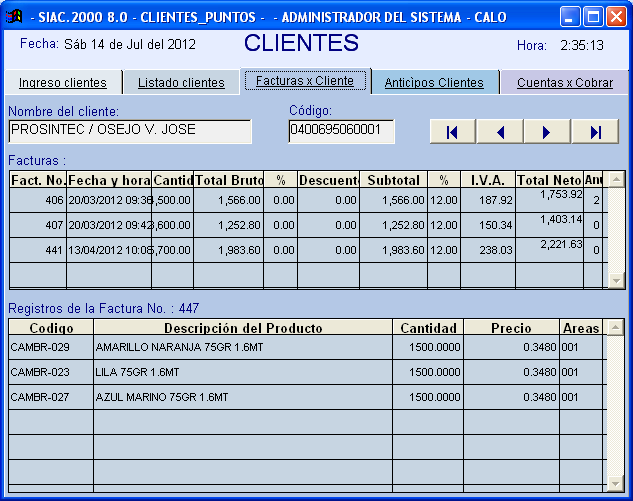The height and width of the screenshot is (501, 633).
Task: Click Descripción del Producto column header
Action: pos(243,328)
